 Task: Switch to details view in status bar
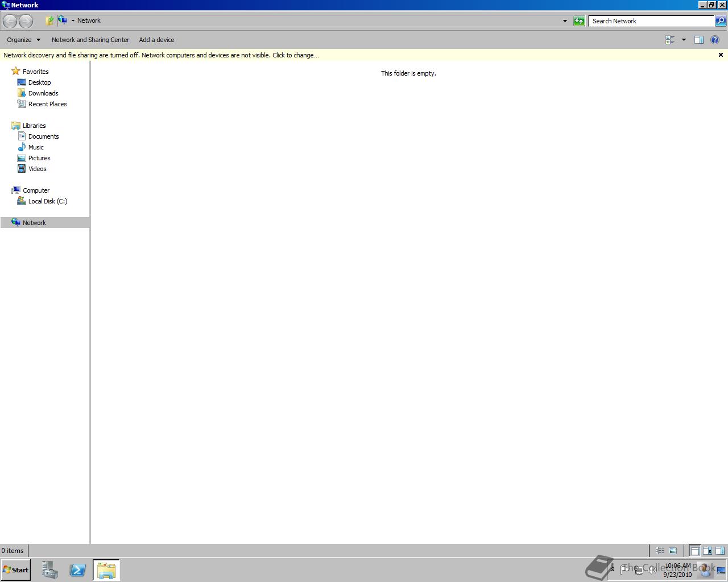click(x=660, y=551)
